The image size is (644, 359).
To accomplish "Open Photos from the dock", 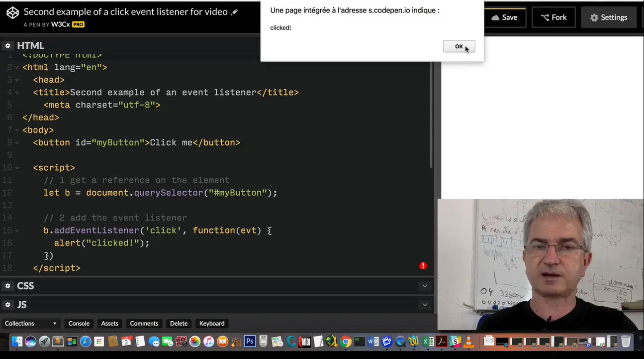I will click(195, 342).
